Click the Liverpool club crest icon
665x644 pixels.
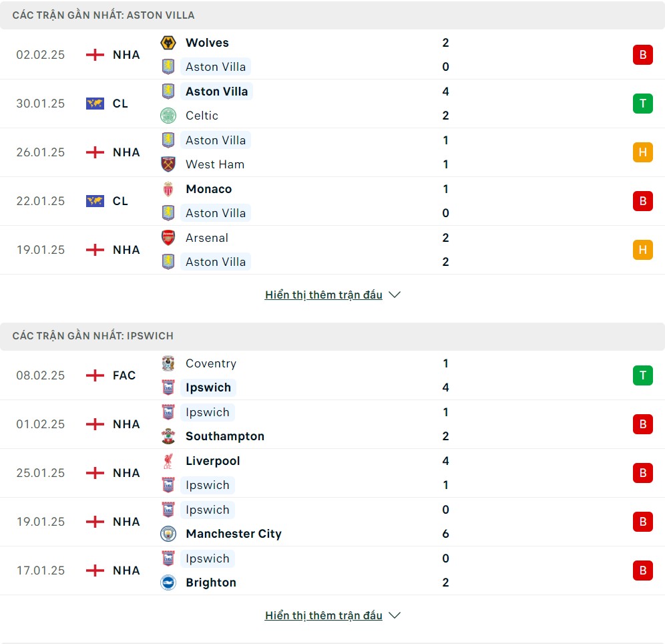click(168, 461)
